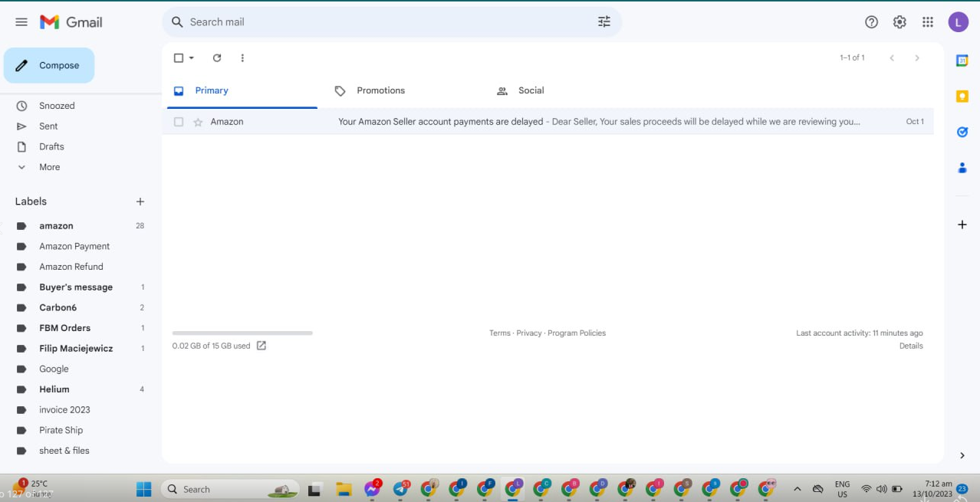
Task: Open the notification center bell badge
Action: [x=962, y=489]
